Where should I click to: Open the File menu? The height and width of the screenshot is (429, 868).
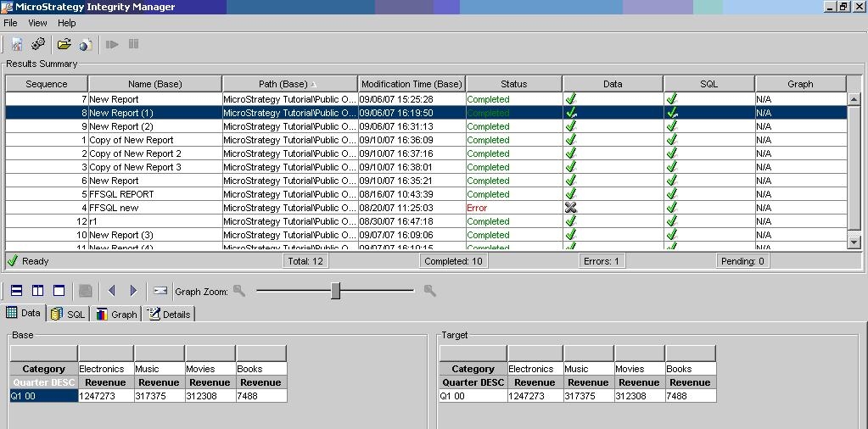10,23
